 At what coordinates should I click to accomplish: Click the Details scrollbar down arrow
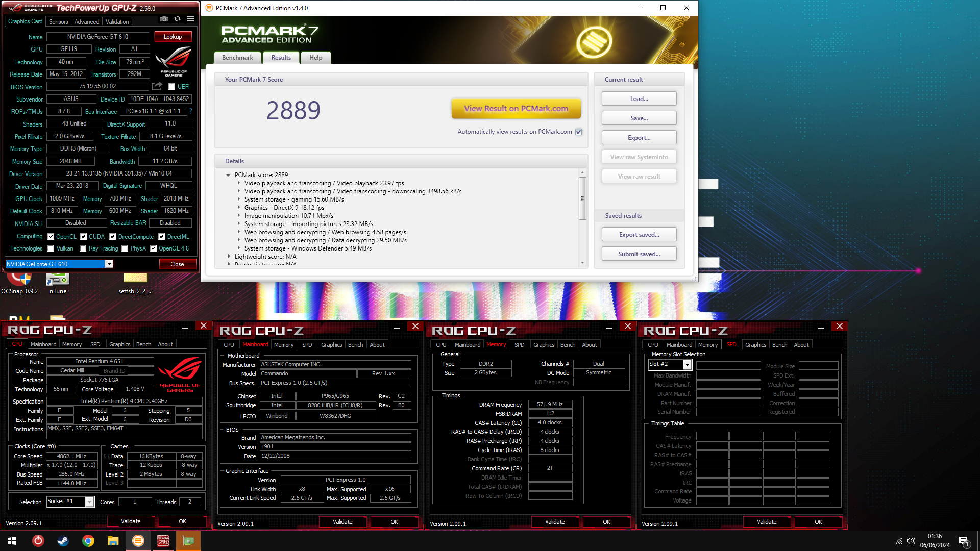tap(582, 263)
